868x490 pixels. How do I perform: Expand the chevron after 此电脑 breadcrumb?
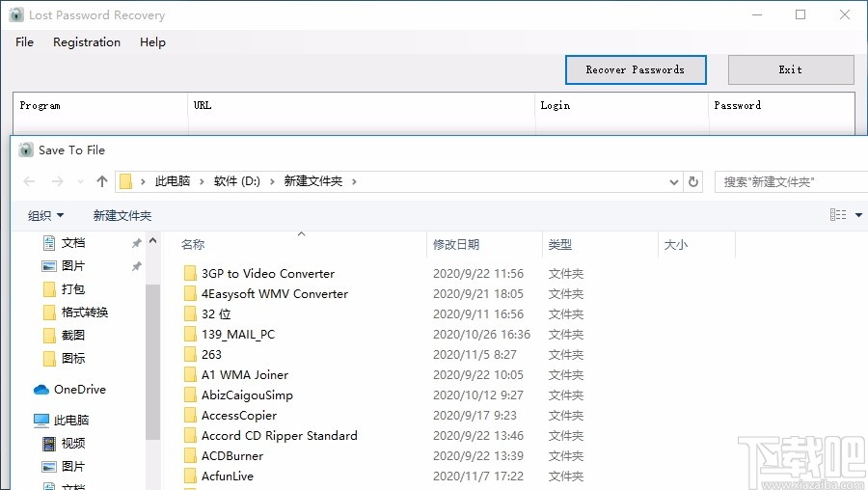(203, 181)
